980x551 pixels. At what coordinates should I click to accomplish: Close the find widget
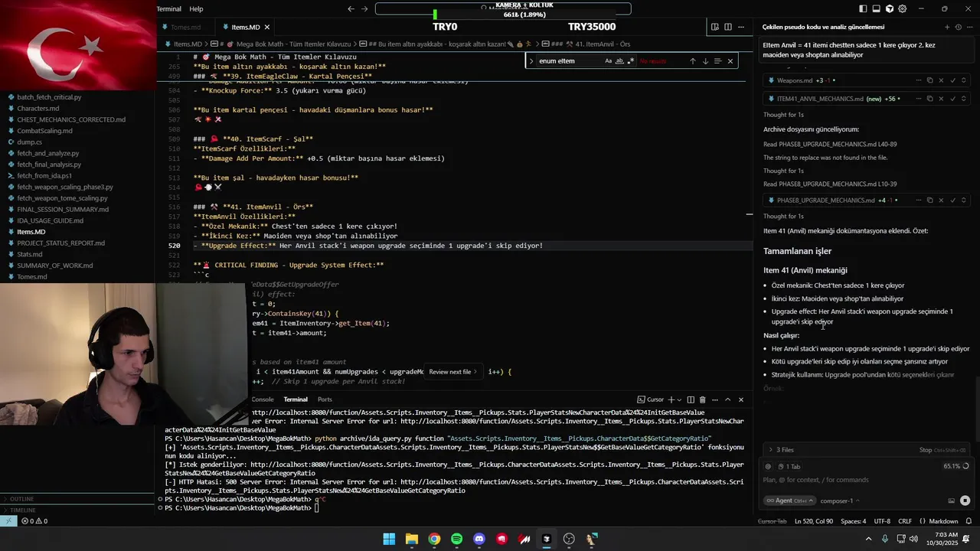coord(730,61)
